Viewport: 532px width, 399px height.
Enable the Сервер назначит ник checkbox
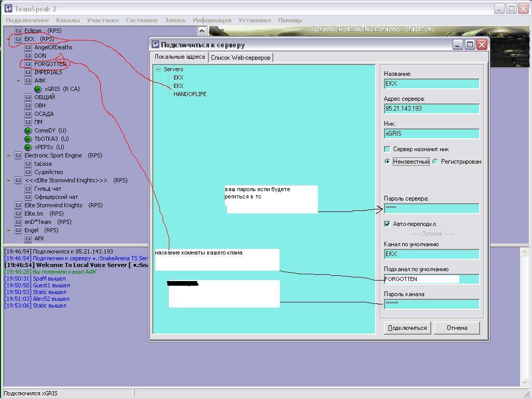[x=387, y=149]
